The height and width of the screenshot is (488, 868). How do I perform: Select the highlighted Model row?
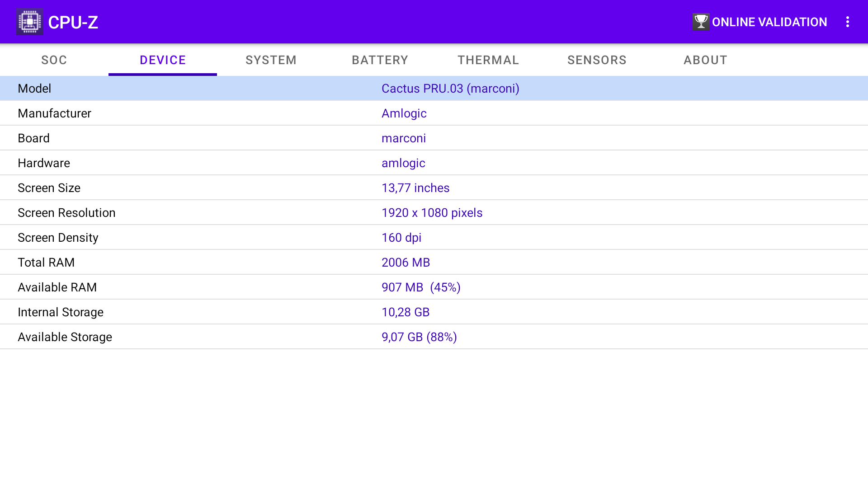pyautogui.click(x=434, y=89)
